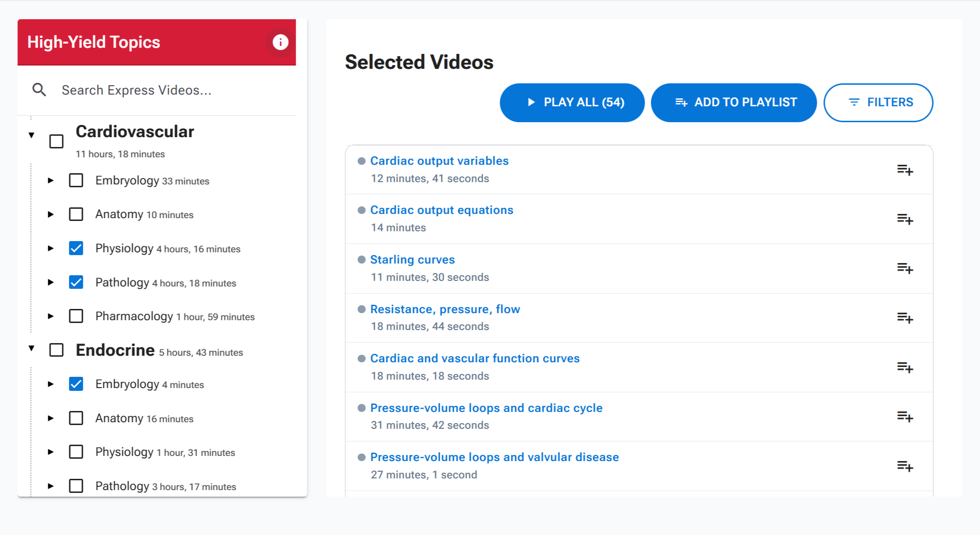Check Cardiovascular Embryology checkbox
980x535 pixels.
pos(76,180)
